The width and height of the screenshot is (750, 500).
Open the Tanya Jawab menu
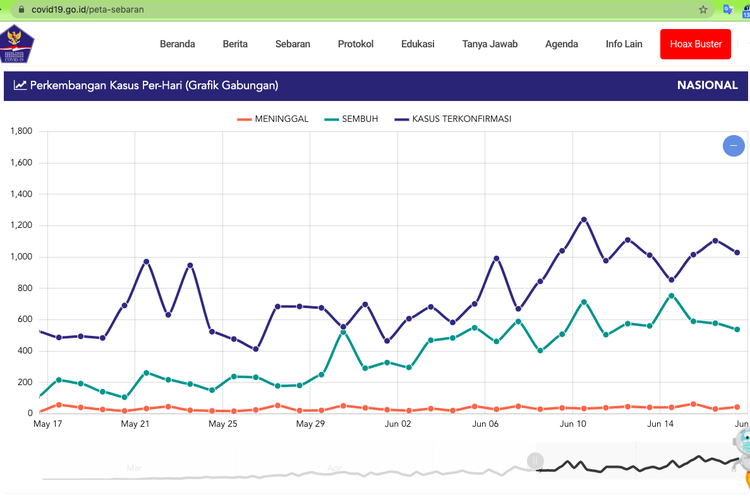point(490,44)
